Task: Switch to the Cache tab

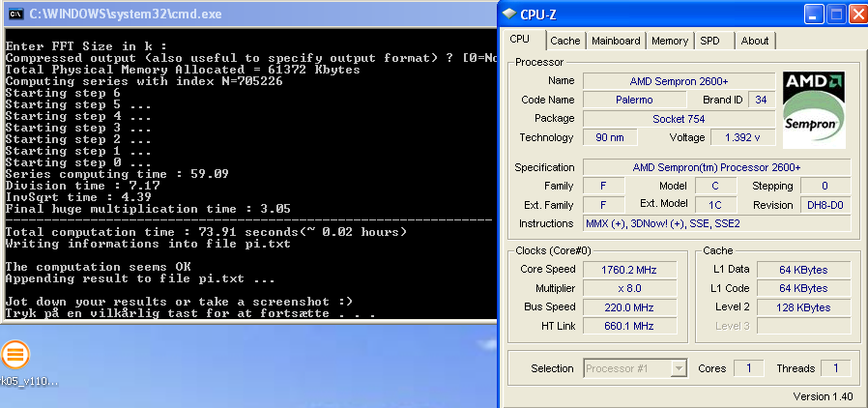Action: [x=565, y=41]
